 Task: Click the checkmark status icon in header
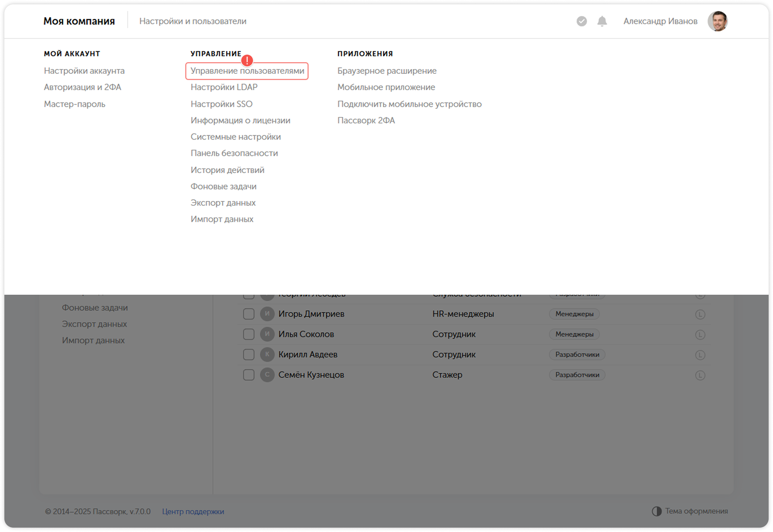(582, 21)
